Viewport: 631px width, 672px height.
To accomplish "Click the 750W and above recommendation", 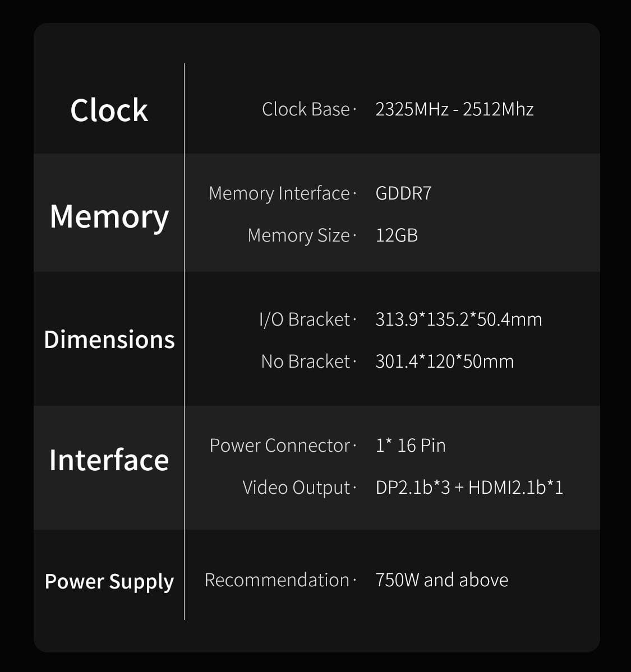I will pos(441,580).
